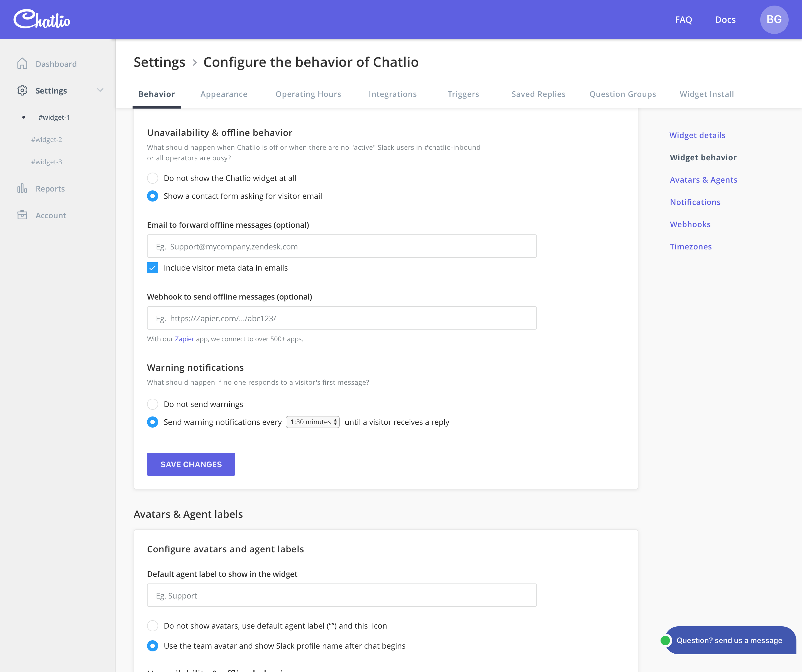The image size is (802, 672).
Task: Open the Operating Hours tab
Action: 308,94
